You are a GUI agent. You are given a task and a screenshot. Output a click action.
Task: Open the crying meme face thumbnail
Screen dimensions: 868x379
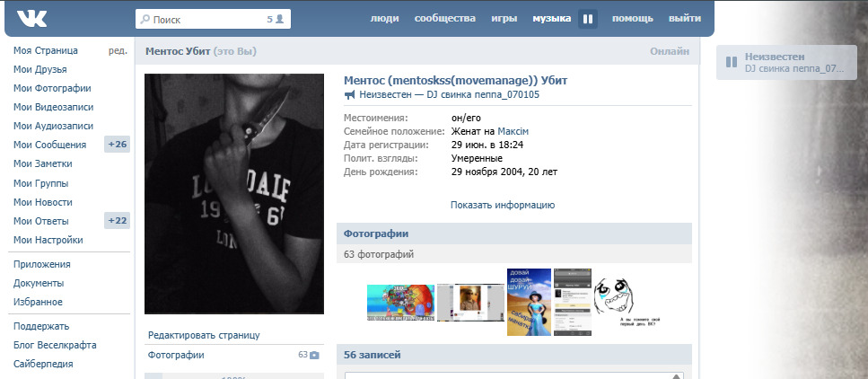point(627,302)
